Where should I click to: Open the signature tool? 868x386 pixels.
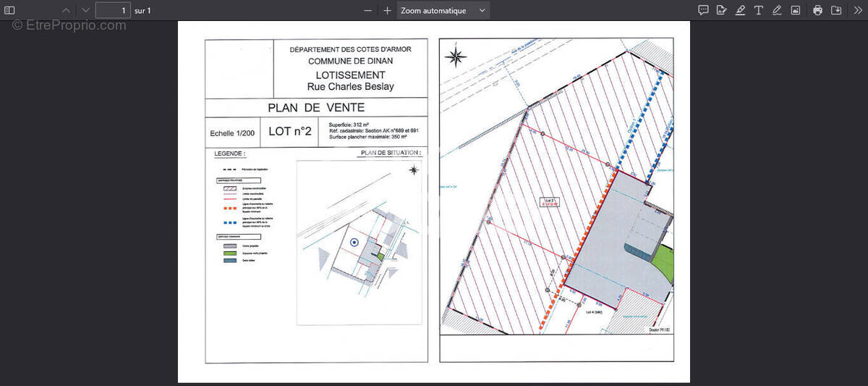tap(721, 10)
